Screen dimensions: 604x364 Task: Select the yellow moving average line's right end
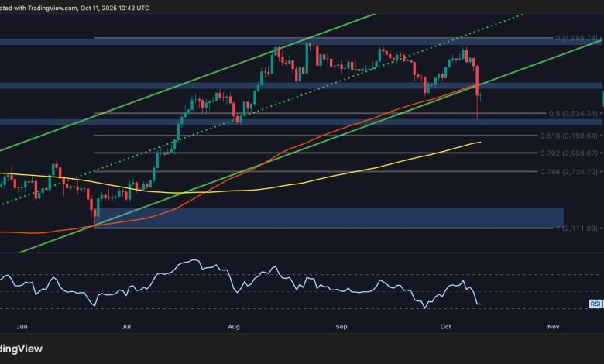pyautogui.click(x=480, y=143)
